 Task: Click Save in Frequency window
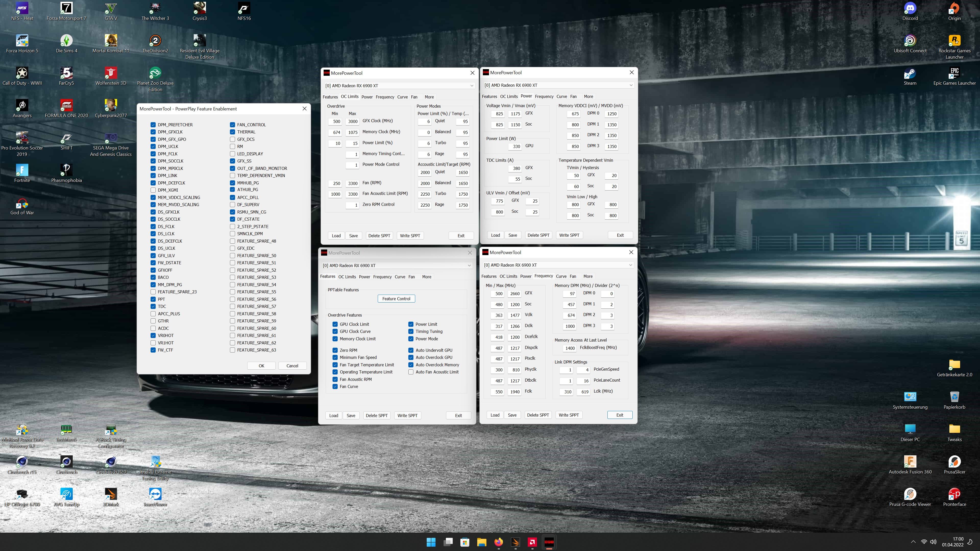(x=512, y=415)
